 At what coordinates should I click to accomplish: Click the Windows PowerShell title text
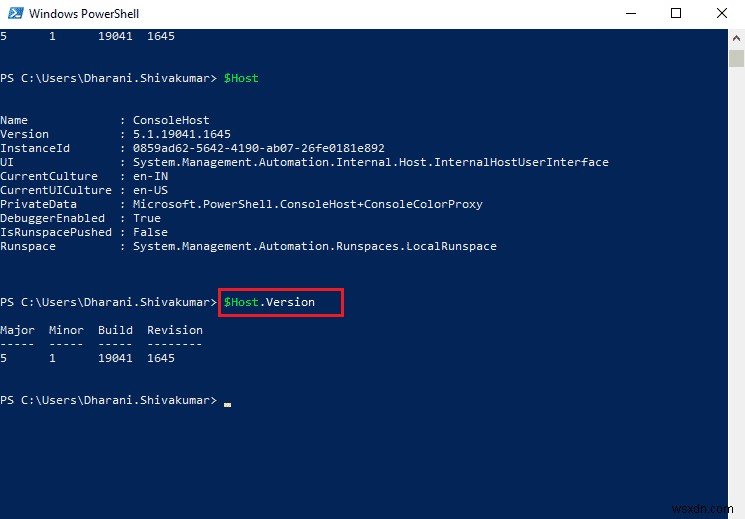coord(84,14)
